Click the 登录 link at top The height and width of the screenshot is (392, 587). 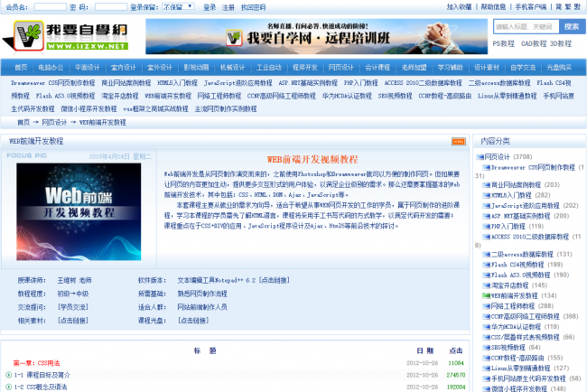[x=210, y=7]
